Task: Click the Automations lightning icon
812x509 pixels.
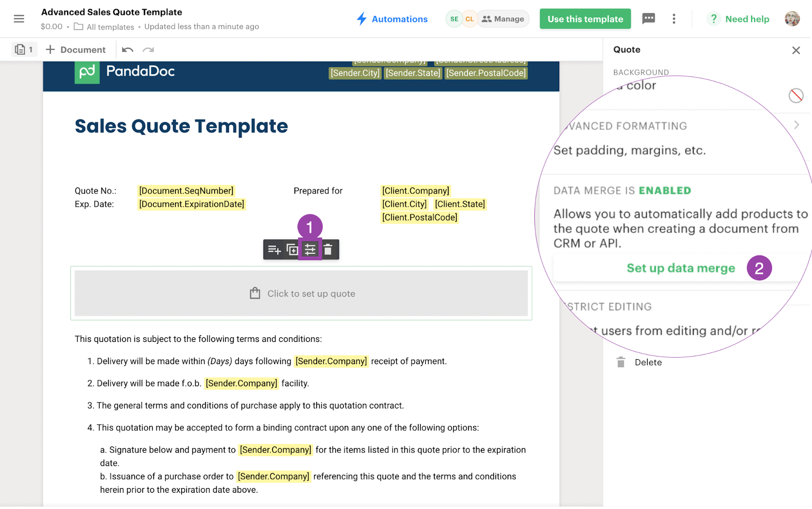Action: click(x=361, y=19)
